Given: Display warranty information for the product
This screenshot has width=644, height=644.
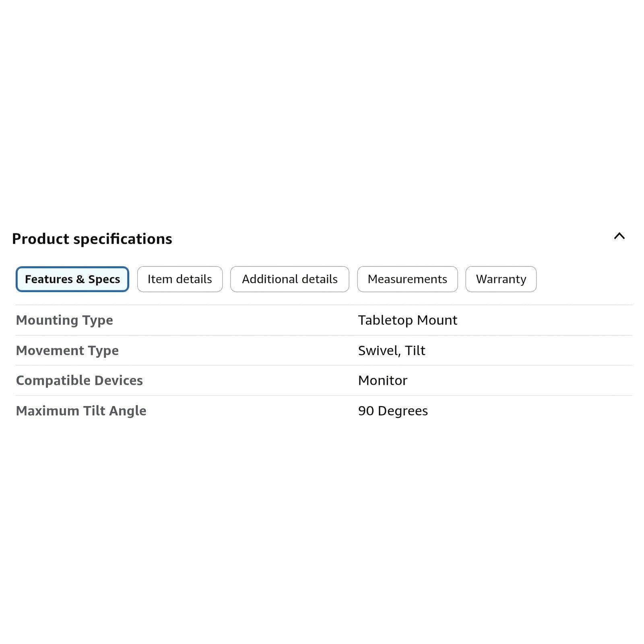Looking at the screenshot, I should [501, 279].
